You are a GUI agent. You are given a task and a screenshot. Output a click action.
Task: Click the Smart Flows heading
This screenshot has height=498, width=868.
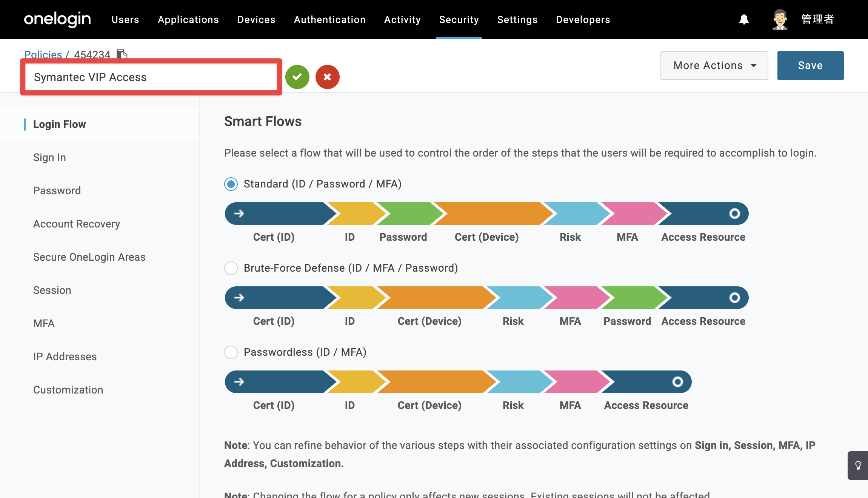click(x=263, y=121)
